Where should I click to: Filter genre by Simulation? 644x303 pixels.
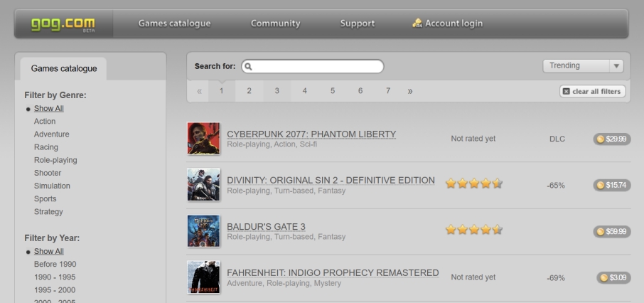pyautogui.click(x=52, y=186)
